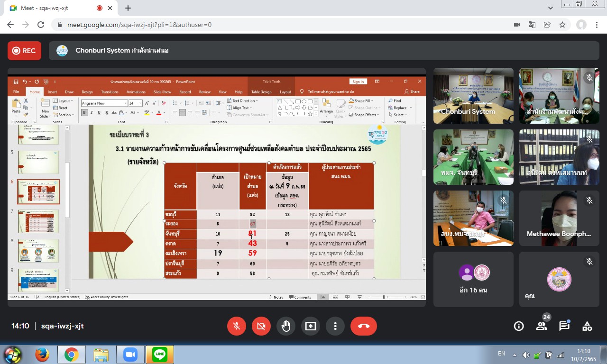Click the REC recording indicator
Image resolution: width=607 pixels, height=364 pixels.
click(x=24, y=51)
